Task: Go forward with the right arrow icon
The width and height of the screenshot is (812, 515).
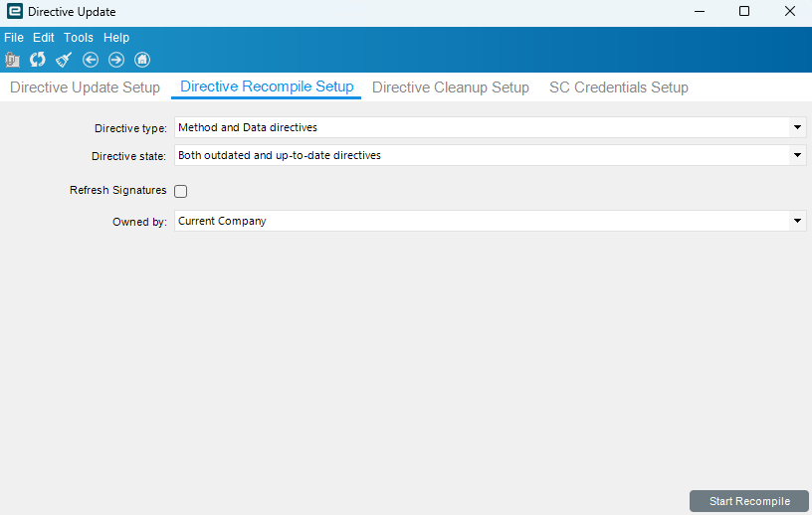Action: 116,60
